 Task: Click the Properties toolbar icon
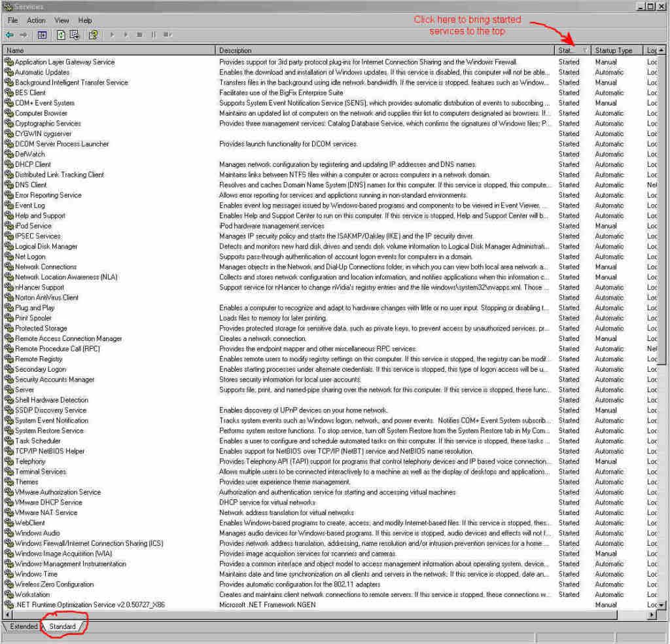coord(93,35)
